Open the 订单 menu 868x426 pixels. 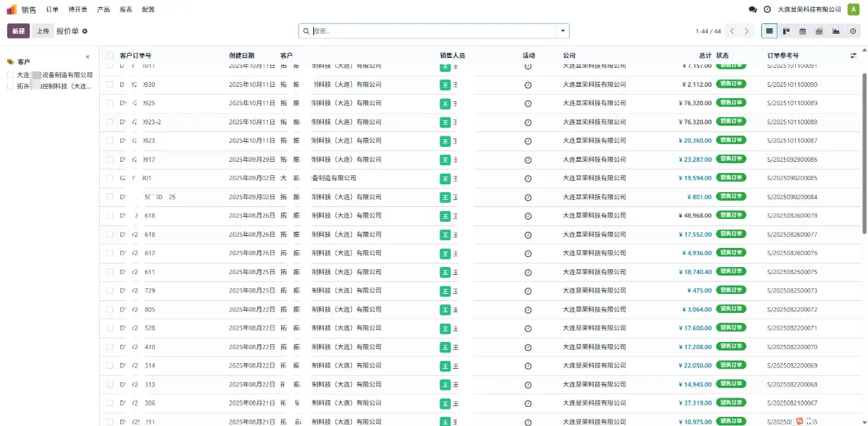click(52, 10)
